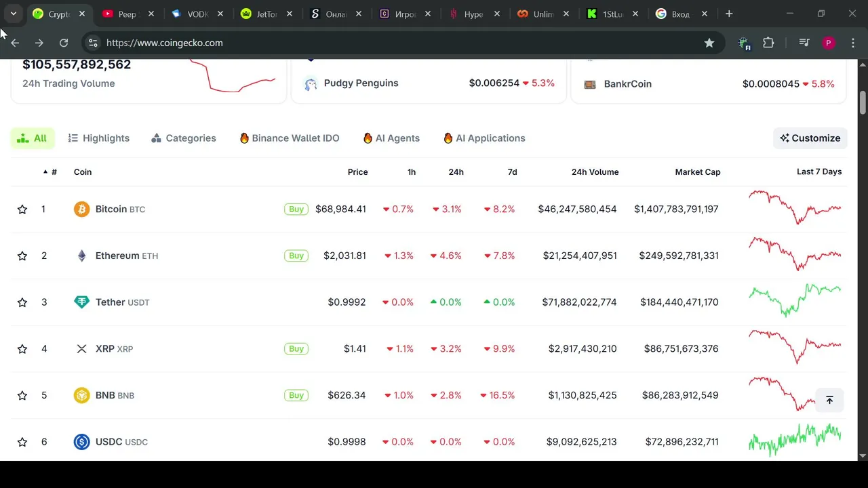Image resolution: width=868 pixels, height=488 pixels.
Task: Click the Pudgy Penguins icon
Action: click(311, 83)
